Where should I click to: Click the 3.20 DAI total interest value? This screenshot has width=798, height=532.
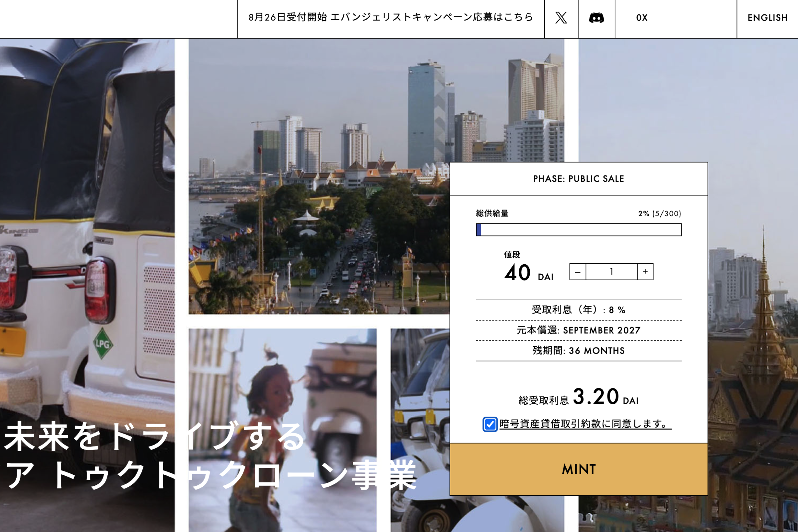point(596,396)
